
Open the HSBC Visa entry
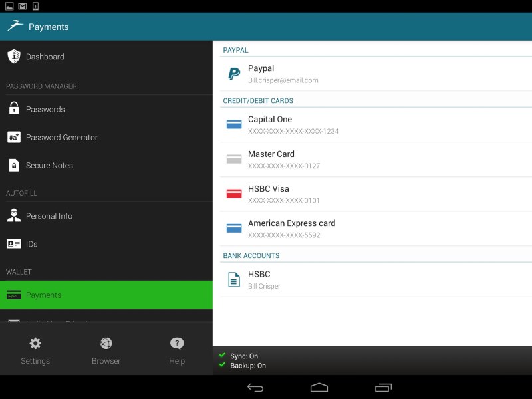[x=376, y=194]
